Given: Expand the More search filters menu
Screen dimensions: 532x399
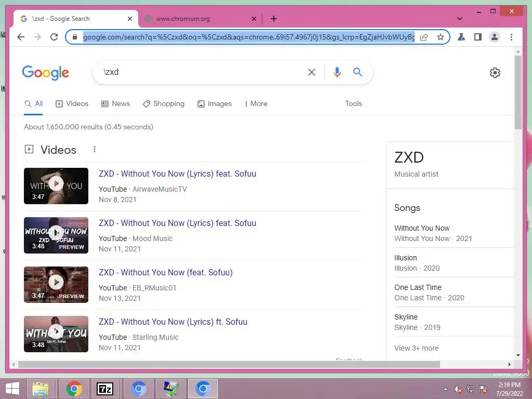Looking at the screenshot, I should click(x=256, y=103).
